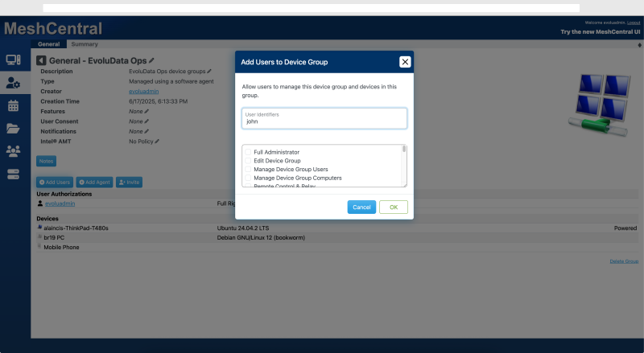Check Manage Device Group Computers permission
644x353 pixels.
[248, 178]
